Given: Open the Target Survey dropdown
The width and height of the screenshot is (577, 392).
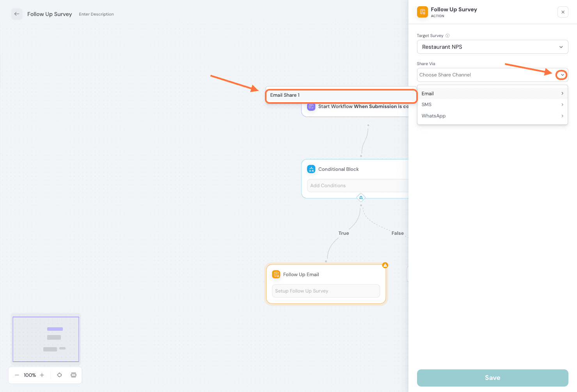Looking at the screenshot, I should 492,47.
